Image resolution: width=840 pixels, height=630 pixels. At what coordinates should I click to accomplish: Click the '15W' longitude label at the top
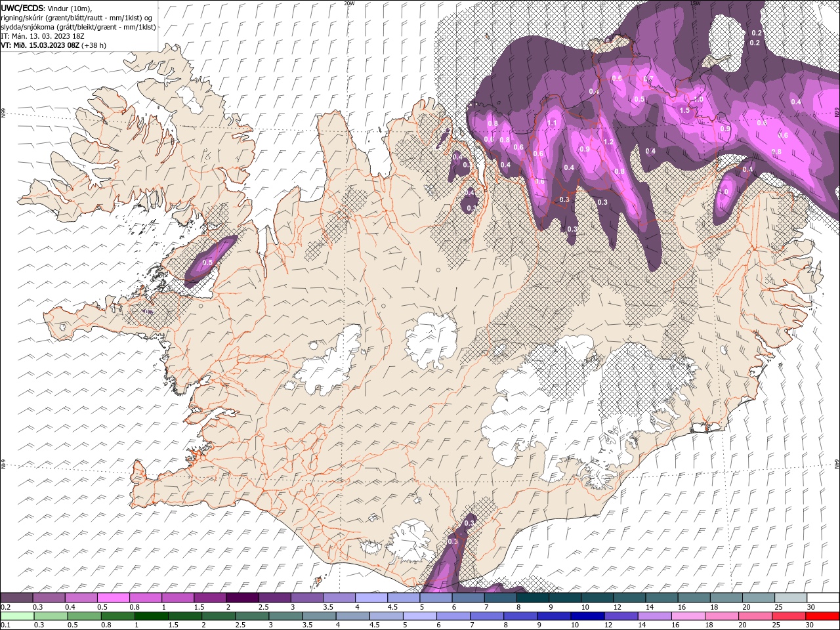coord(695,3)
